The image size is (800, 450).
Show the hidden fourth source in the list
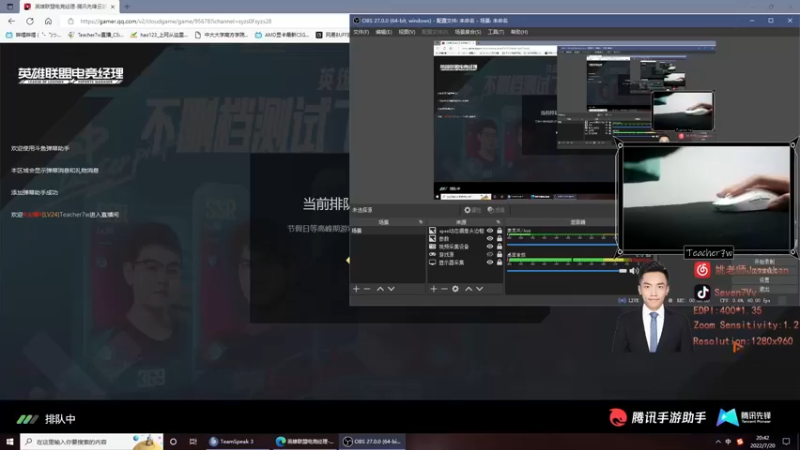tap(490, 255)
